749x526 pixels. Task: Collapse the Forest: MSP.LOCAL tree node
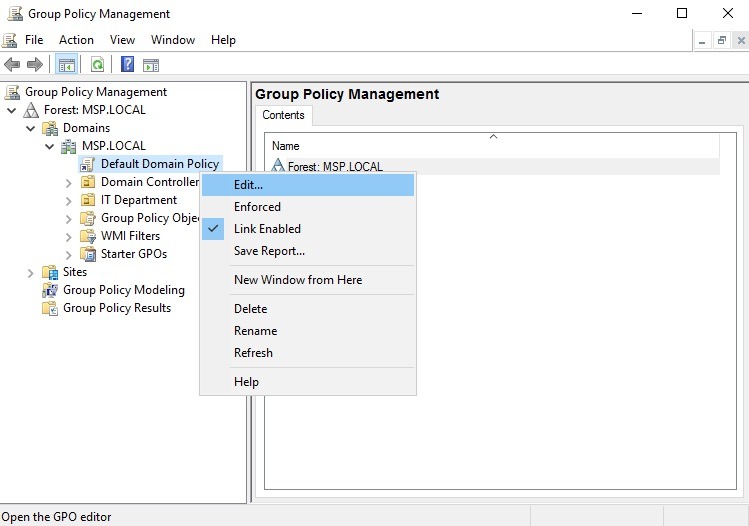(11, 110)
